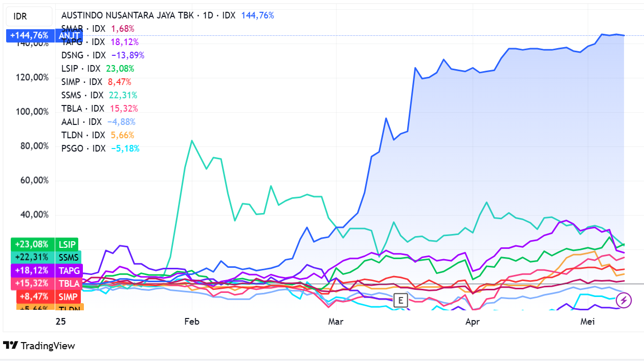Select the SMAR · IDX legend entry
Image resolution: width=644 pixels, height=361 pixels.
point(83,29)
